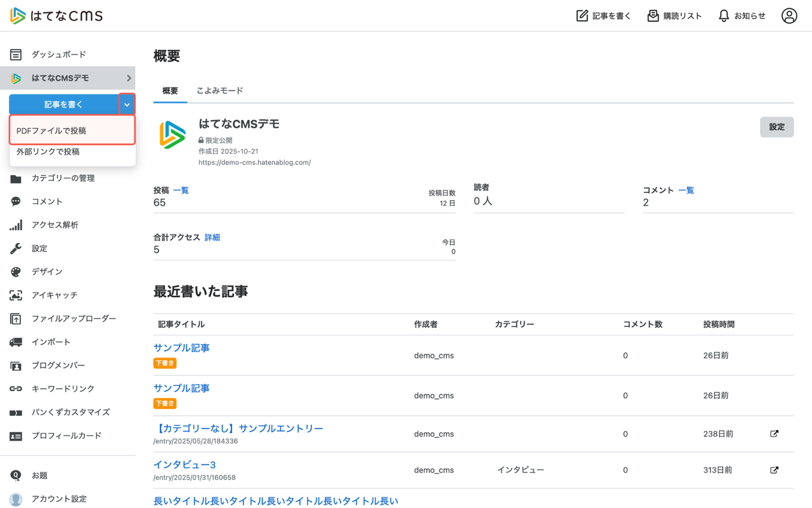This screenshot has height=508, width=812.
Task: Choose 外部リンクで投稿 from the dropdown
Action: pyautogui.click(x=48, y=151)
